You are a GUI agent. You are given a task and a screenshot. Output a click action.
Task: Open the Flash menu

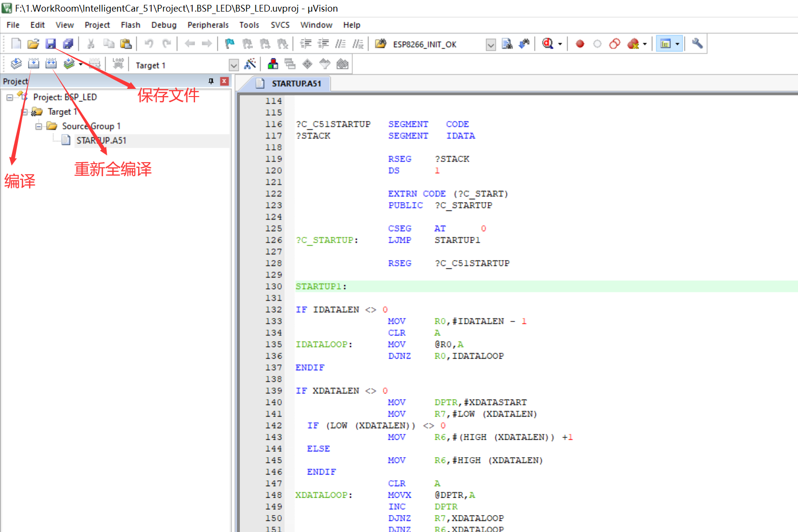pyautogui.click(x=130, y=25)
